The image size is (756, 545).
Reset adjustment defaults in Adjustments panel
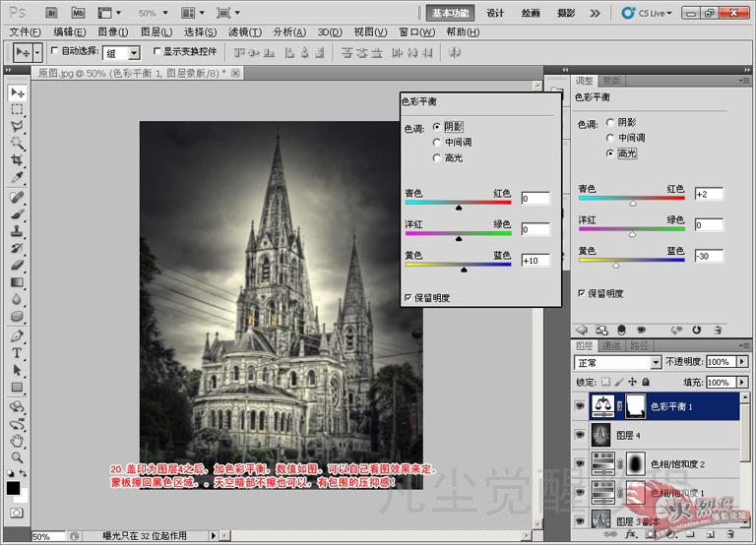(696, 331)
